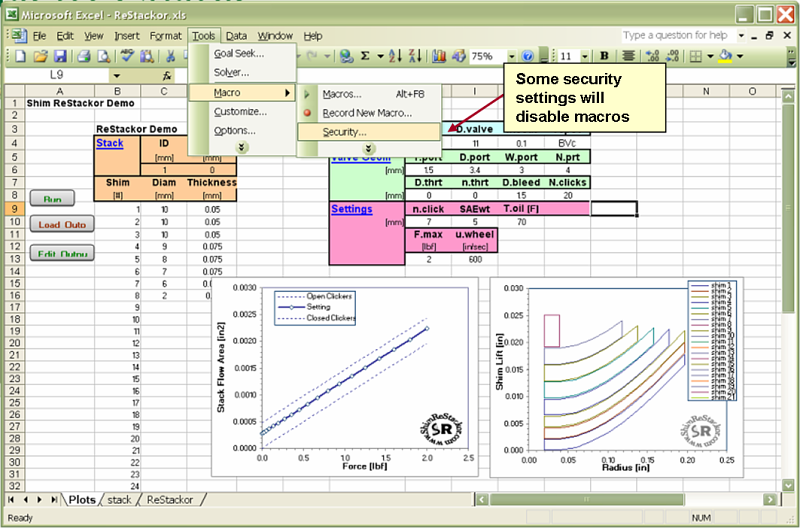Launch the Chart Wizard icon
The width and height of the screenshot is (800, 528).
[439, 56]
